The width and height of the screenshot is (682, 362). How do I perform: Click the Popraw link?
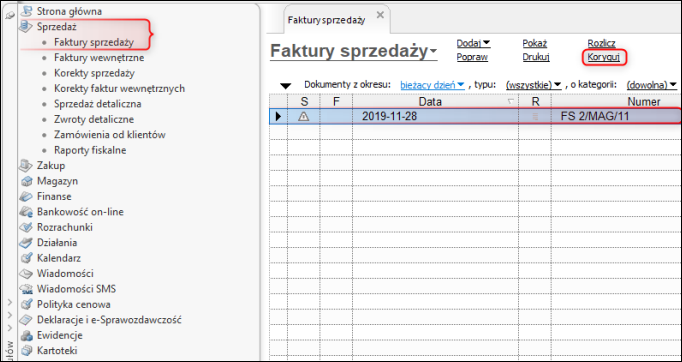(x=472, y=57)
